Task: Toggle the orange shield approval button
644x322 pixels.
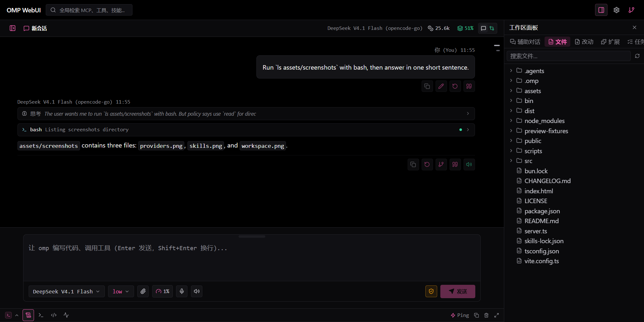Action: tap(431, 291)
